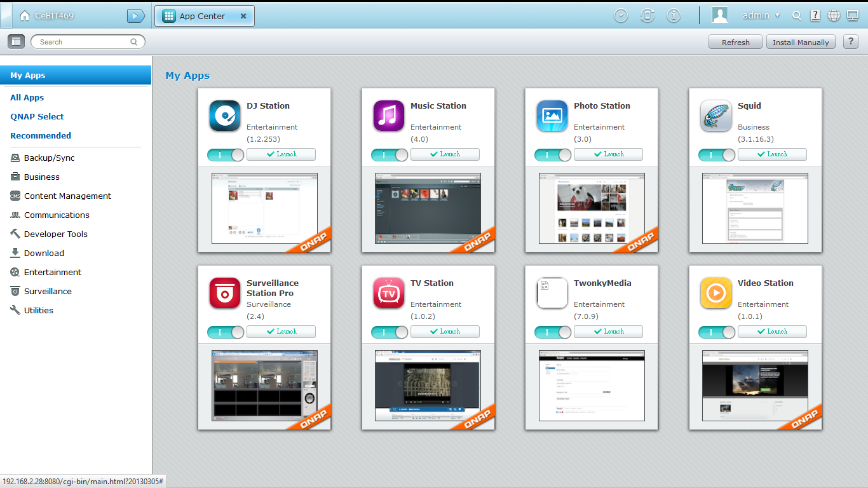Viewport: 868px width, 488px height.
Task: Open the Download category
Action: pos(37,253)
